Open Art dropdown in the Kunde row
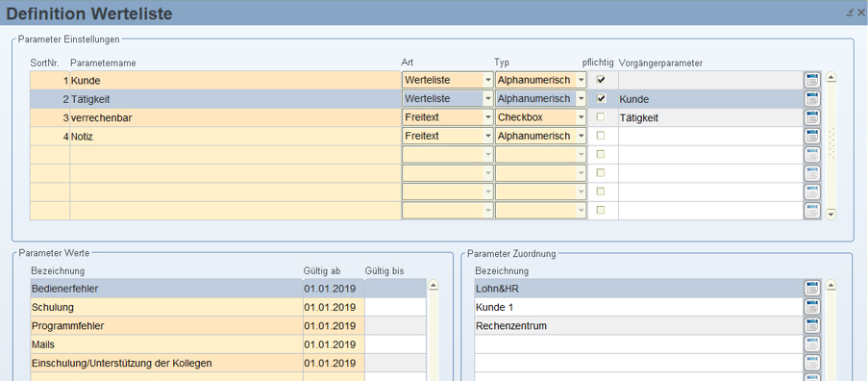 pos(487,80)
